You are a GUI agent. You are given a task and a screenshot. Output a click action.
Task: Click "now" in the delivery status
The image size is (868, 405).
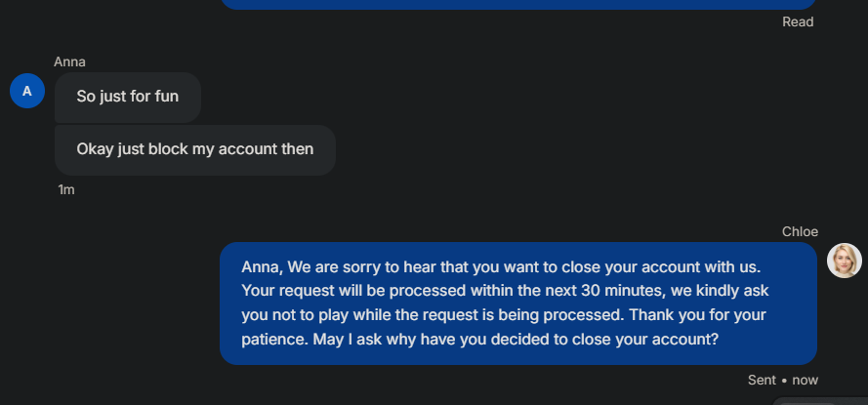click(x=806, y=380)
